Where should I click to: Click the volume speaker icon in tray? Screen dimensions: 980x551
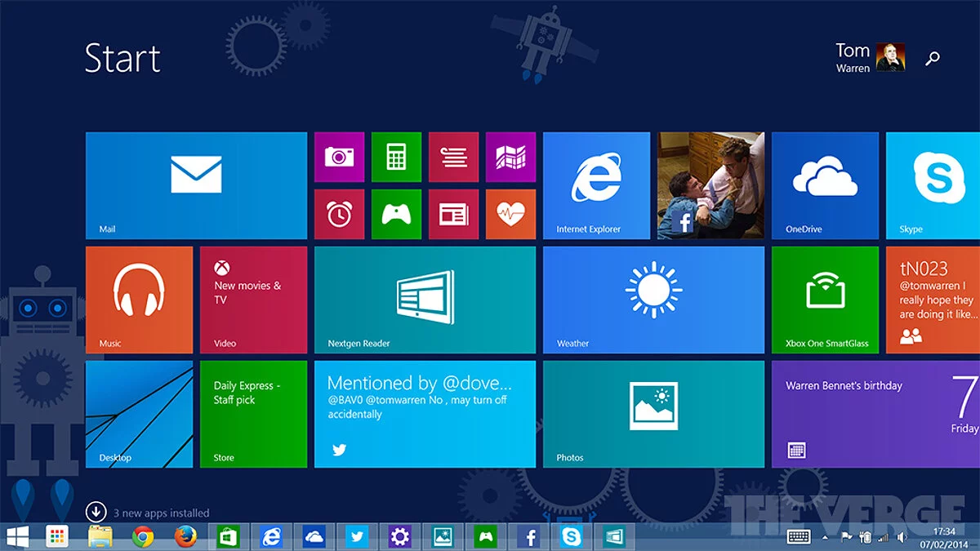pos(901,537)
